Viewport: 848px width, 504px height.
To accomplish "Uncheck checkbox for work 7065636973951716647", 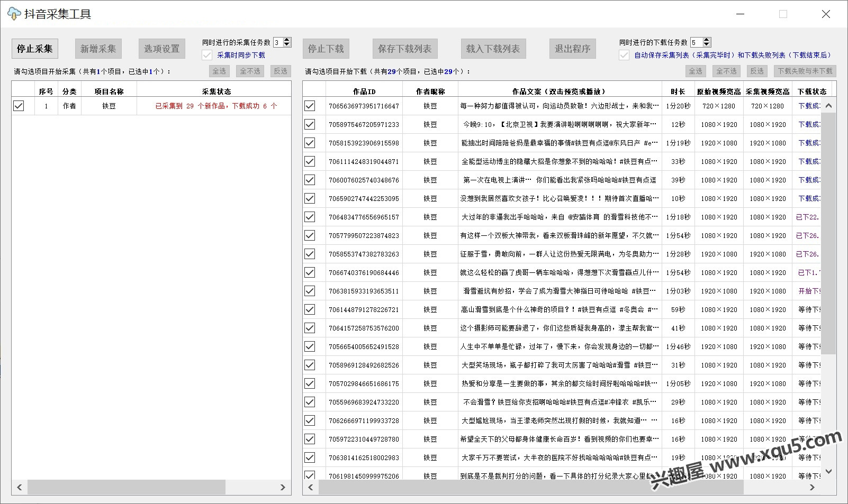I will point(310,106).
